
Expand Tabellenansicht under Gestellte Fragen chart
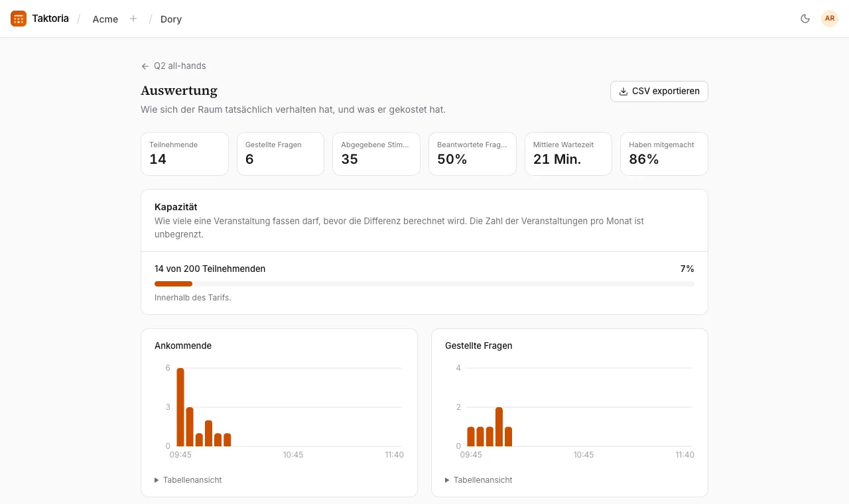coord(479,480)
